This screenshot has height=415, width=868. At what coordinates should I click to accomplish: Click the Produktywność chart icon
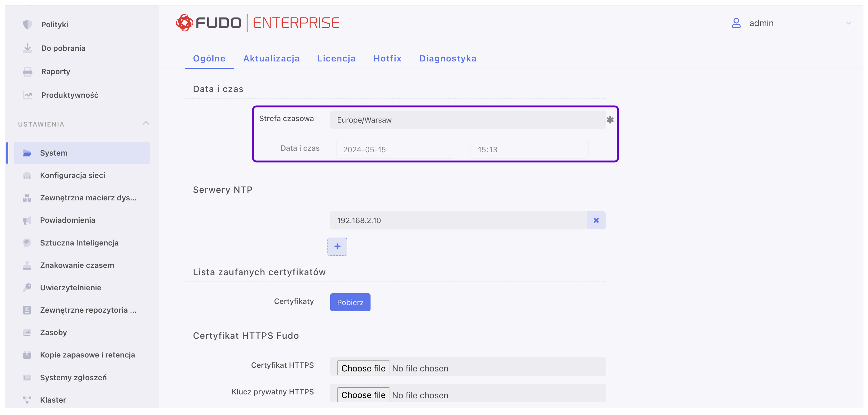[27, 95]
